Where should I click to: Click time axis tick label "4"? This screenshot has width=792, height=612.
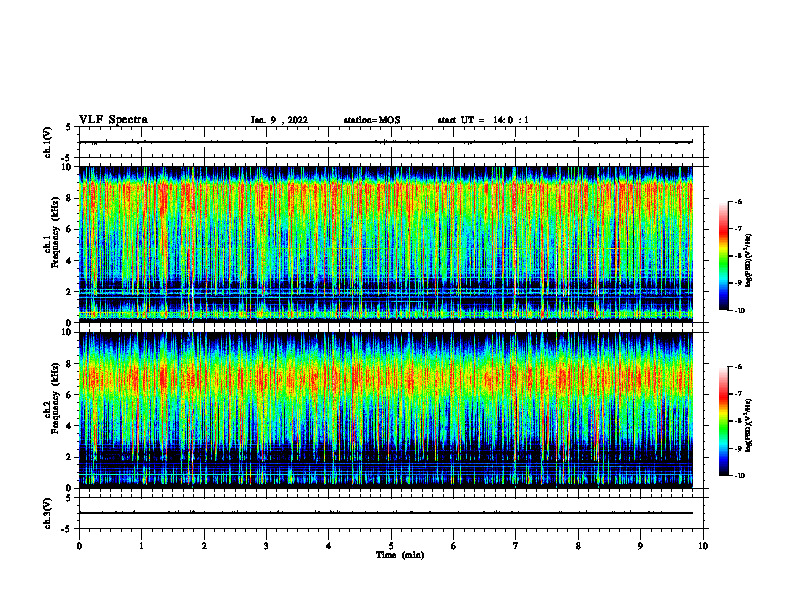(x=329, y=546)
